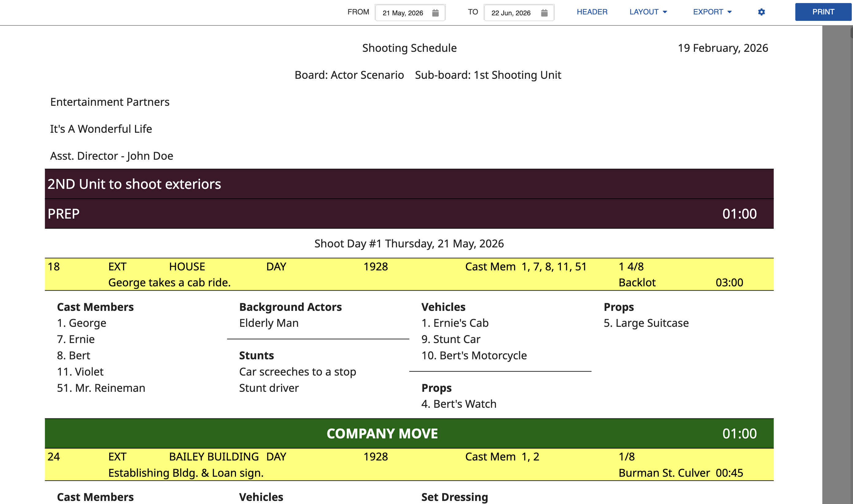Viewport: 853px width, 504px height.
Task: Click the Shoot Day #1 heading
Action: (409, 243)
